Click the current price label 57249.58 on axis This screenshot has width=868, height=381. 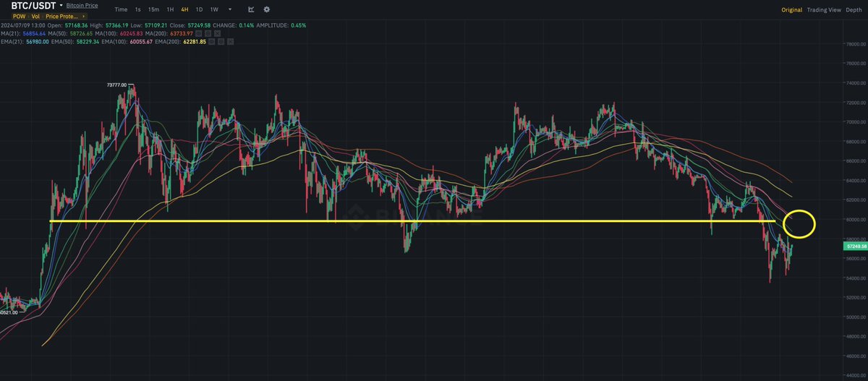point(855,247)
